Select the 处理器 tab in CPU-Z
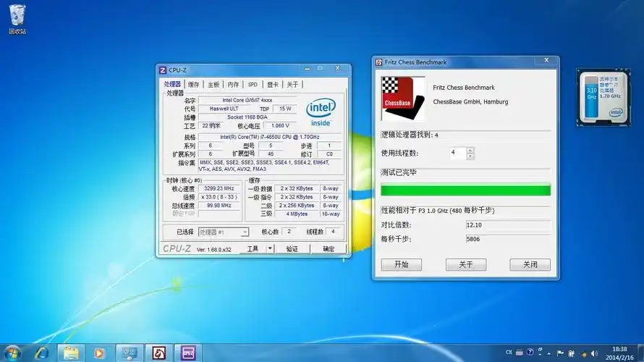The height and width of the screenshot is (362, 644). coord(172,84)
